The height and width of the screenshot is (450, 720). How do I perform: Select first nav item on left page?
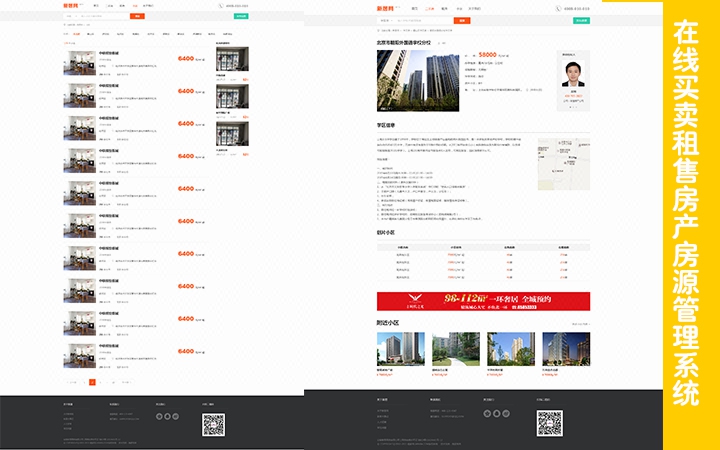(x=96, y=6)
